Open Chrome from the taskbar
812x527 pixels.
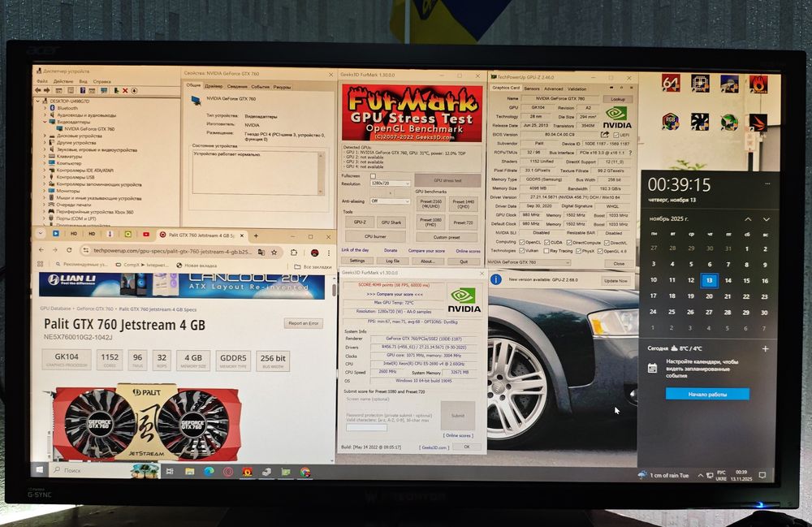[305, 472]
